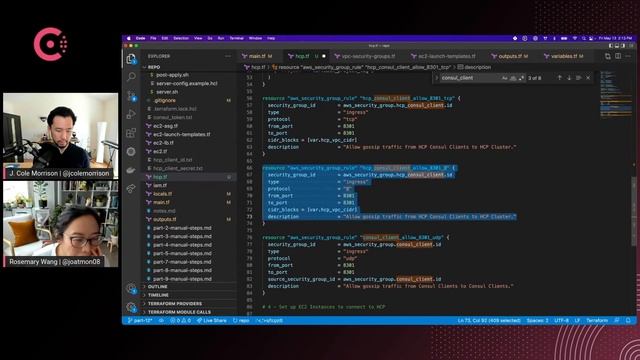Click Ln 73 cursor position in status bar
The image size is (640, 360).
[489, 320]
